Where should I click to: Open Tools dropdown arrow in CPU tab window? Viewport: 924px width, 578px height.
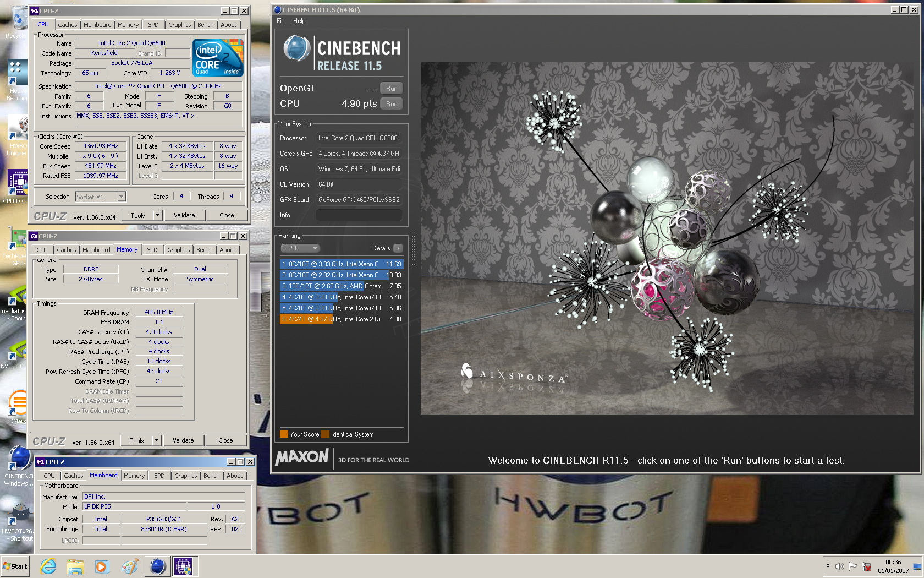tap(157, 215)
